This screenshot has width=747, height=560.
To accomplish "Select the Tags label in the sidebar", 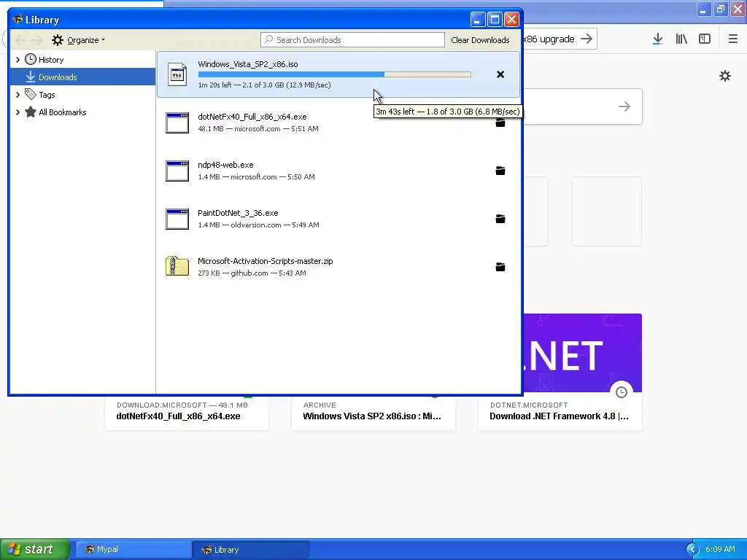I will 47,95.
